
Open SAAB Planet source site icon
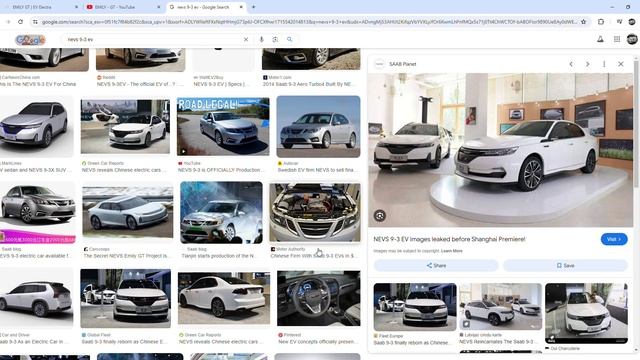click(x=380, y=64)
